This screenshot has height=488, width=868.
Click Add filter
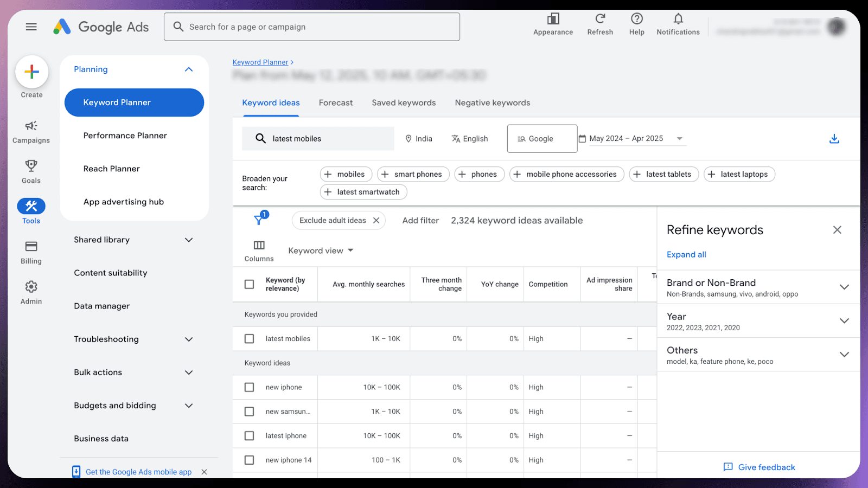pos(420,220)
